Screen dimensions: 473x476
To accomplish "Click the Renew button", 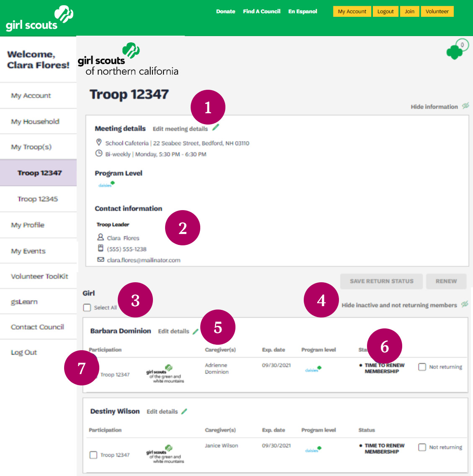I will 446,281.
